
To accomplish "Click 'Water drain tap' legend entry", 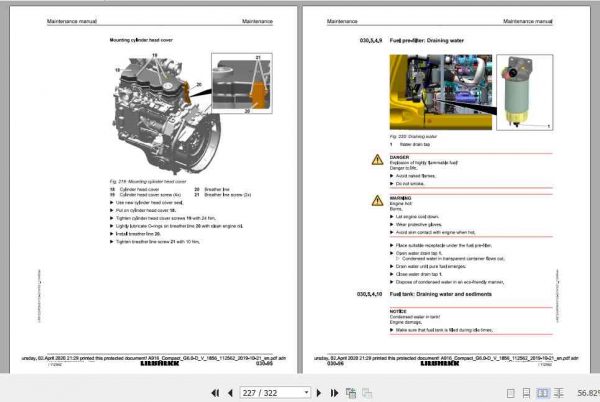I will [x=415, y=145].
